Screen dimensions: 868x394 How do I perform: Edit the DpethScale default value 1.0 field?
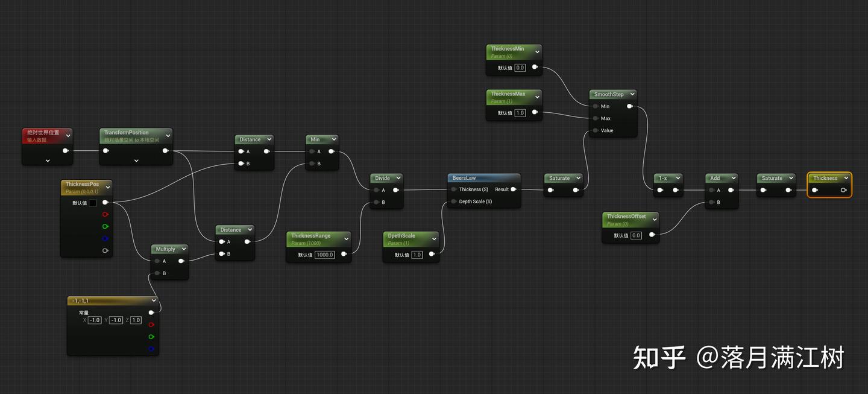[x=417, y=255]
